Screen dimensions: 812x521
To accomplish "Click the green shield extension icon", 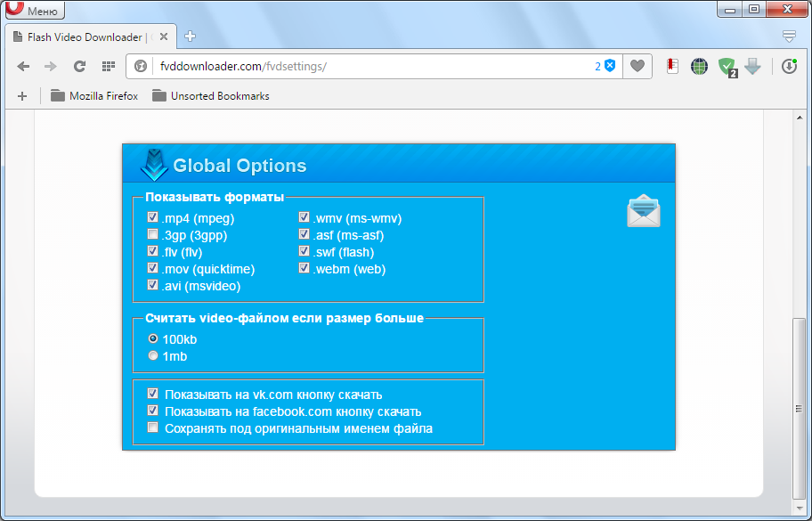I will [727, 66].
